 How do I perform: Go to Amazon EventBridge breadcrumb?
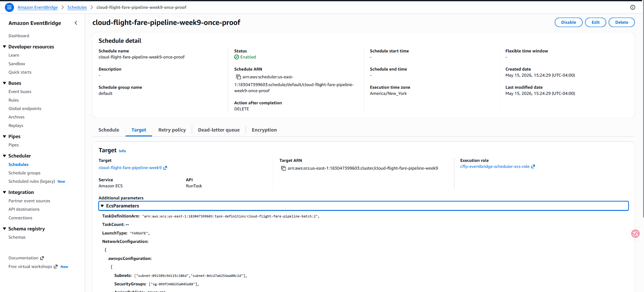coord(38,7)
